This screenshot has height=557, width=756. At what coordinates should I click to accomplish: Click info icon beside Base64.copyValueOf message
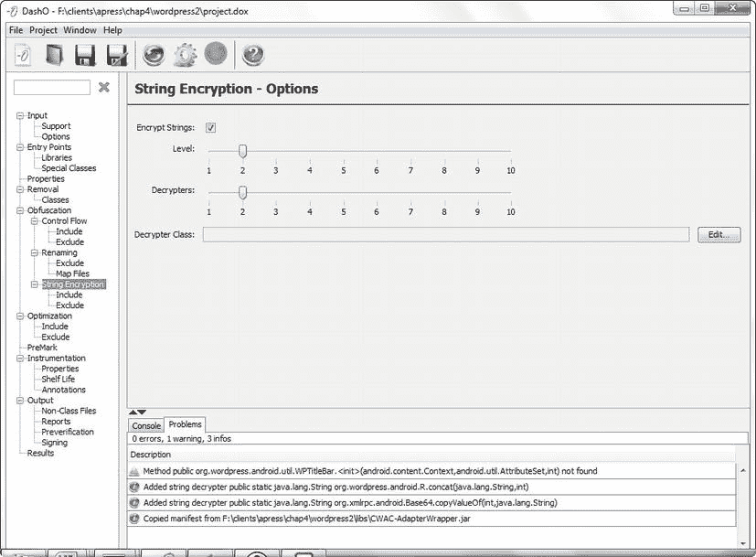point(134,503)
